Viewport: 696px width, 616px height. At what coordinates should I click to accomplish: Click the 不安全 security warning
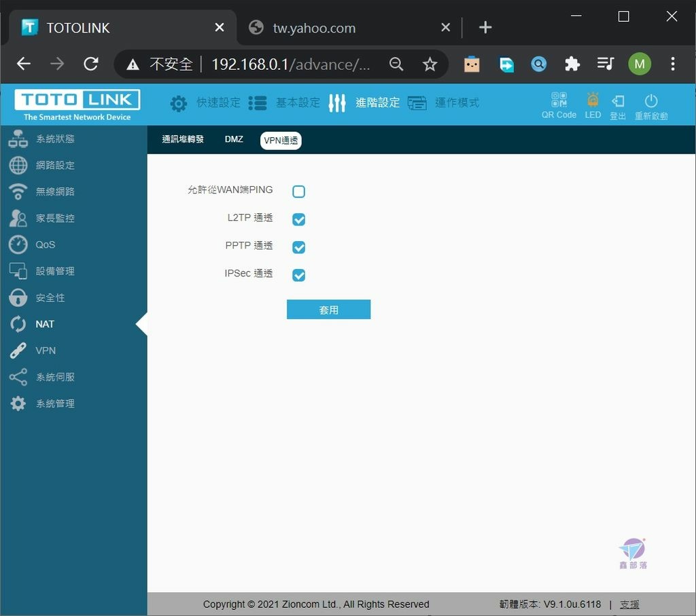click(x=160, y=65)
